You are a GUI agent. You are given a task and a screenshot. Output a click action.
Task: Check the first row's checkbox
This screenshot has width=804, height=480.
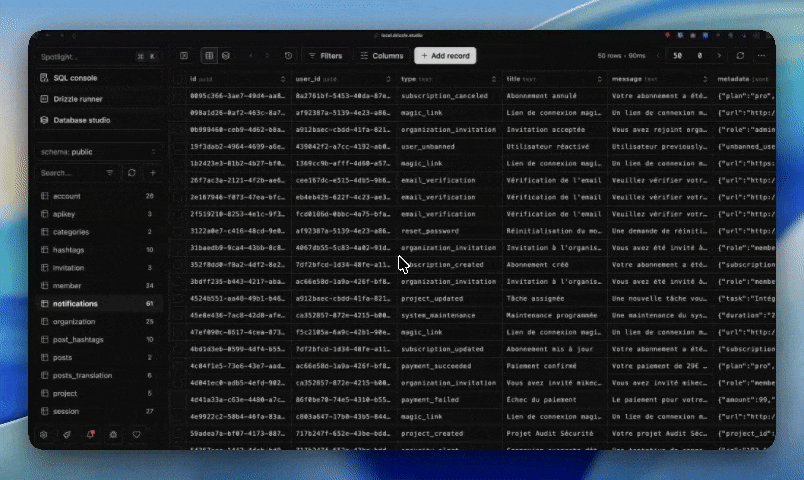(x=178, y=95)
